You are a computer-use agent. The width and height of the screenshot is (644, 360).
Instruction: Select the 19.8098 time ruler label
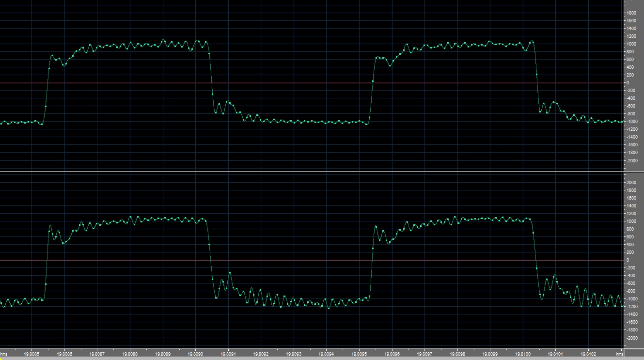457,354
